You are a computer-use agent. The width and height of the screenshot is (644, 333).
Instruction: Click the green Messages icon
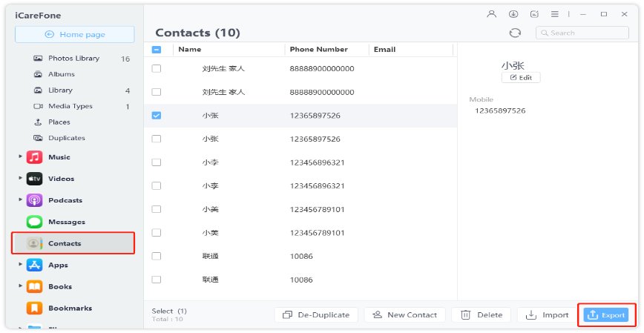34,222
